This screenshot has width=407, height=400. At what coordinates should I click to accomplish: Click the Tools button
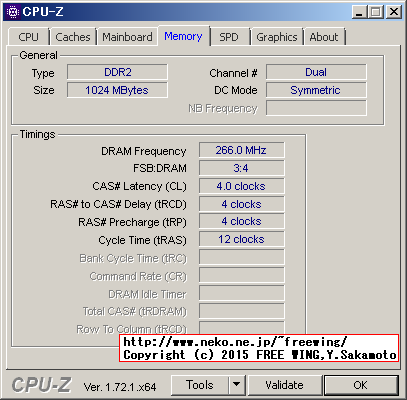point(200,385)
